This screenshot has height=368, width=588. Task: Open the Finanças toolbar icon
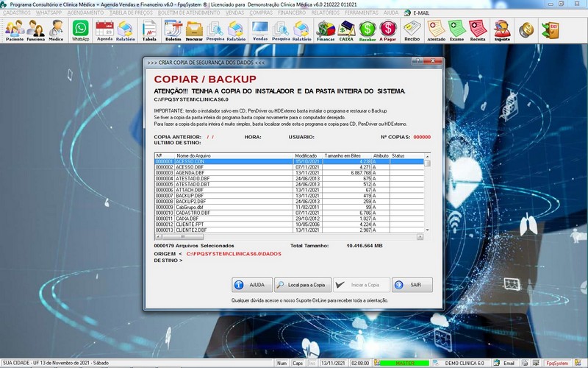326,30
